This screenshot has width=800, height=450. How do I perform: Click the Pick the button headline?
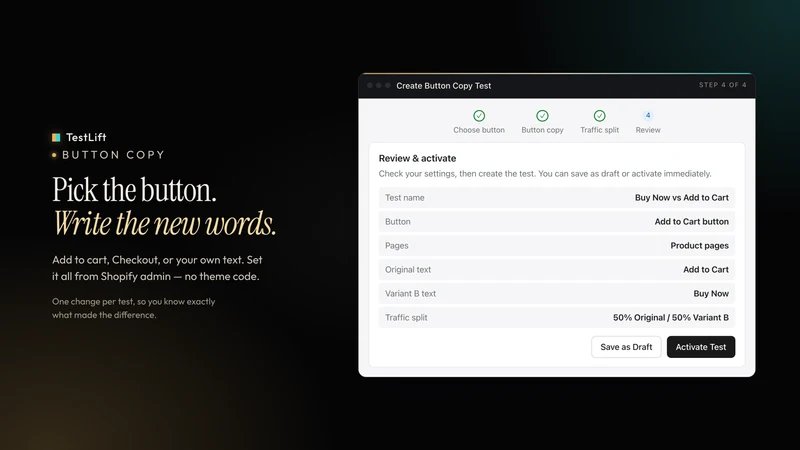click(135, 190)
